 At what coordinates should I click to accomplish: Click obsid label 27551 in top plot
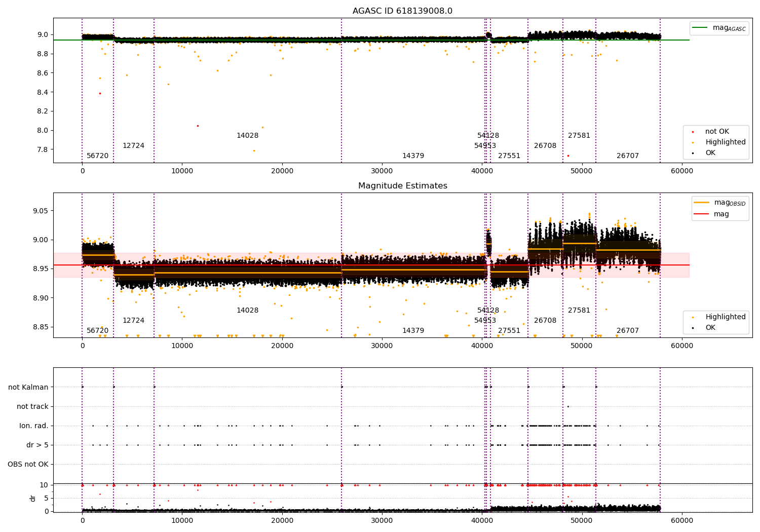(509, 156)
